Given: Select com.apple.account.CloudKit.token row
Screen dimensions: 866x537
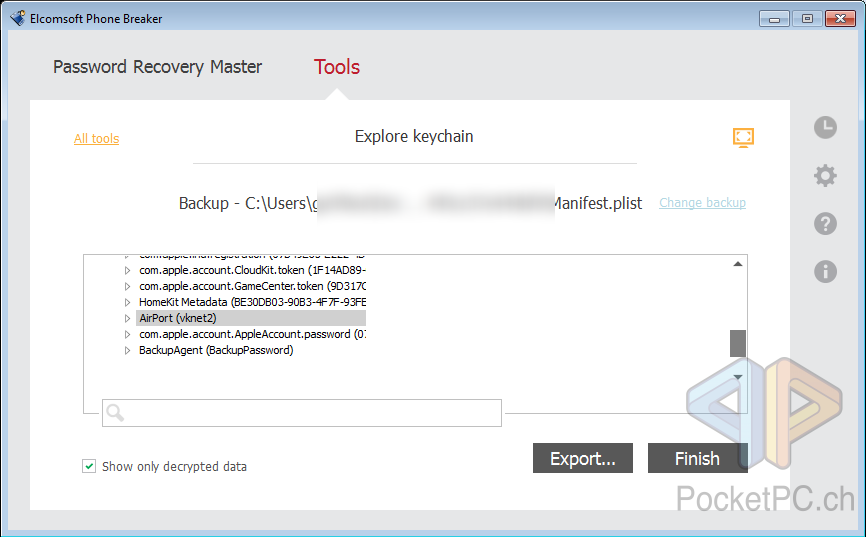Looking at the screenshot, I should coord(252,270).
